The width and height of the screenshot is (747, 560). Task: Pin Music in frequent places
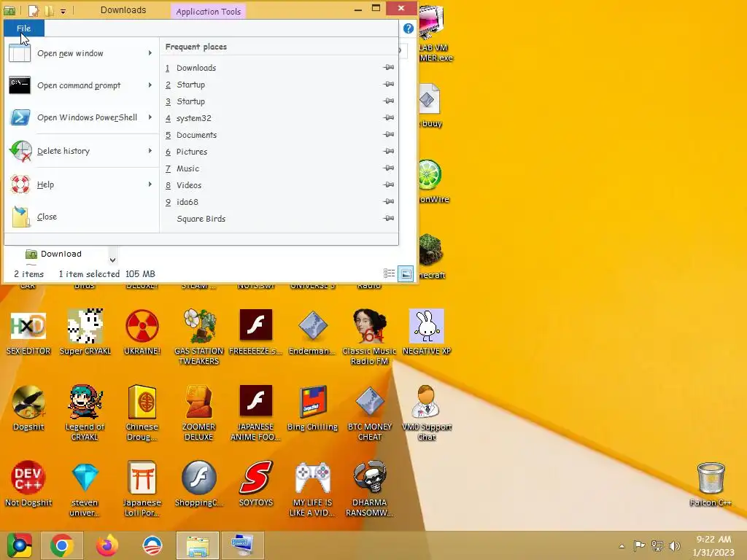[389, 168]
